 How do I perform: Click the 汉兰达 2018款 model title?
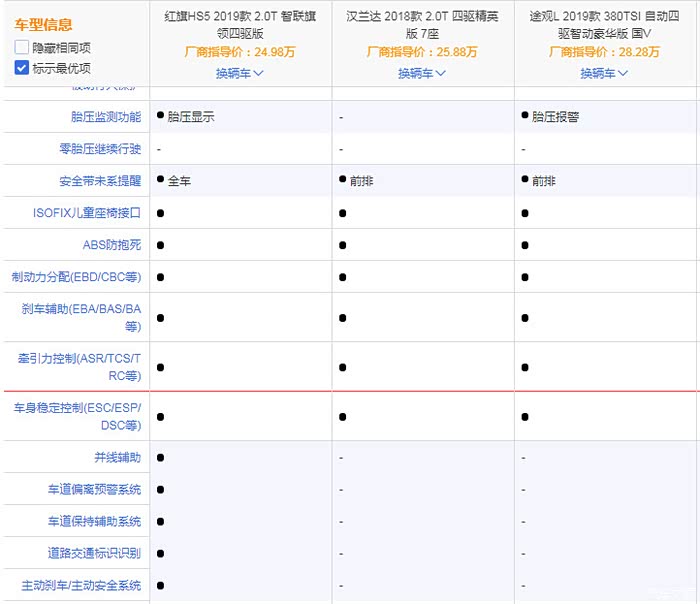coord(422,24)
